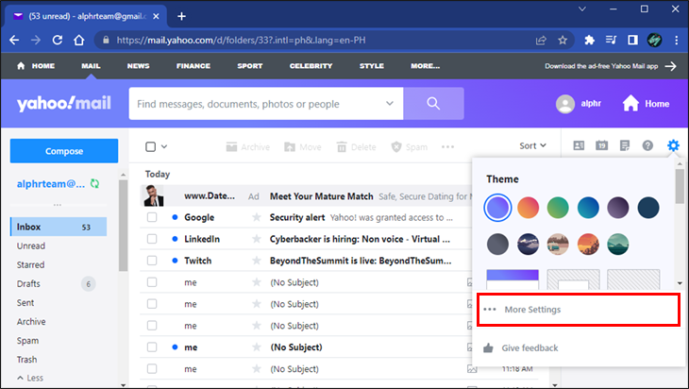Check the LinkedIn email checkbox

(152, 239)
